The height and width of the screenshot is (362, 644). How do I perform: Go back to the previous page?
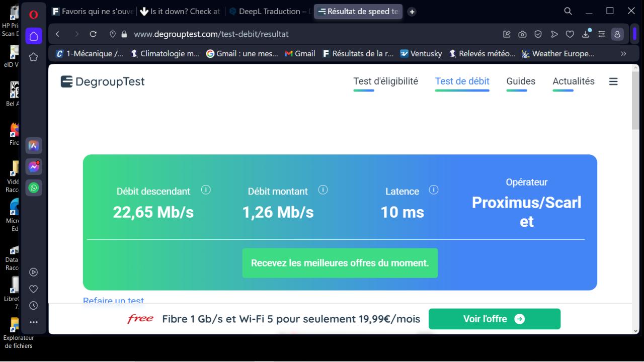(58, 34)
